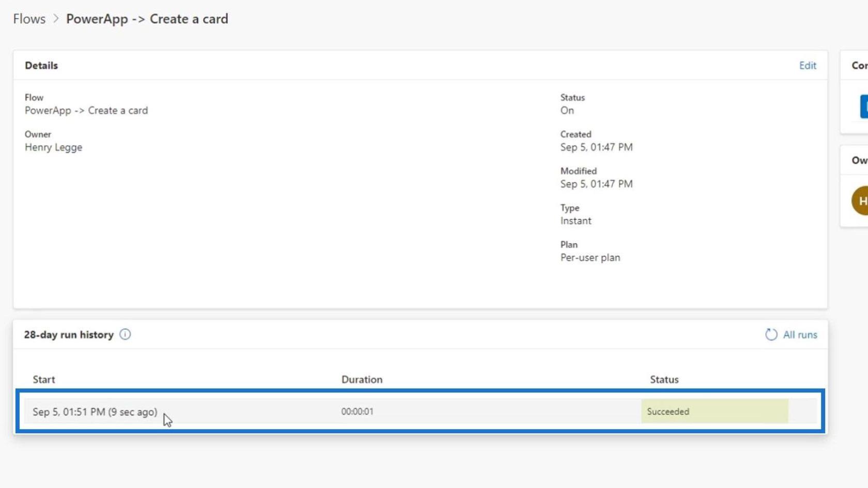This screenshot has height=488, width=868.
Task: Click the Duration column header
Action: coord(362,379)
